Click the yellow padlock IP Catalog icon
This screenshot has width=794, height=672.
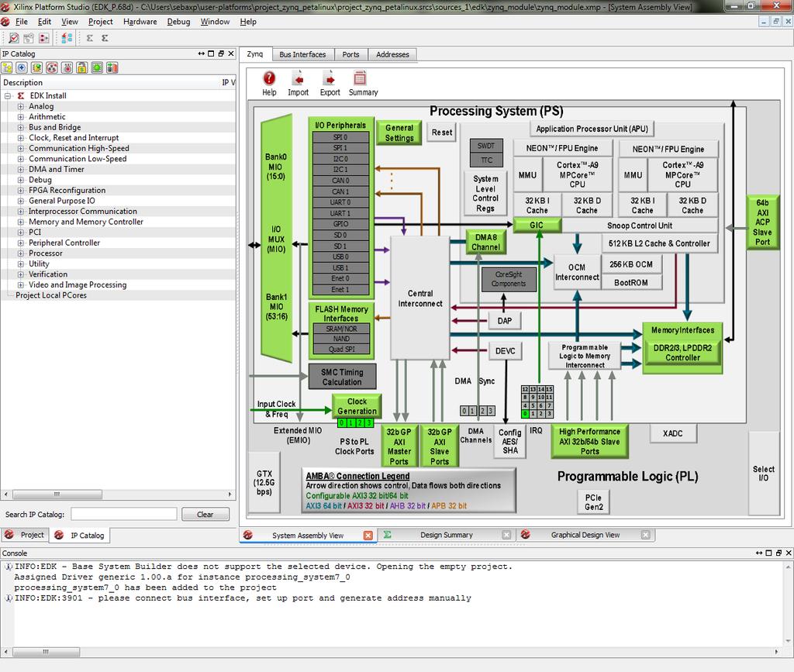tap(82, 67)
